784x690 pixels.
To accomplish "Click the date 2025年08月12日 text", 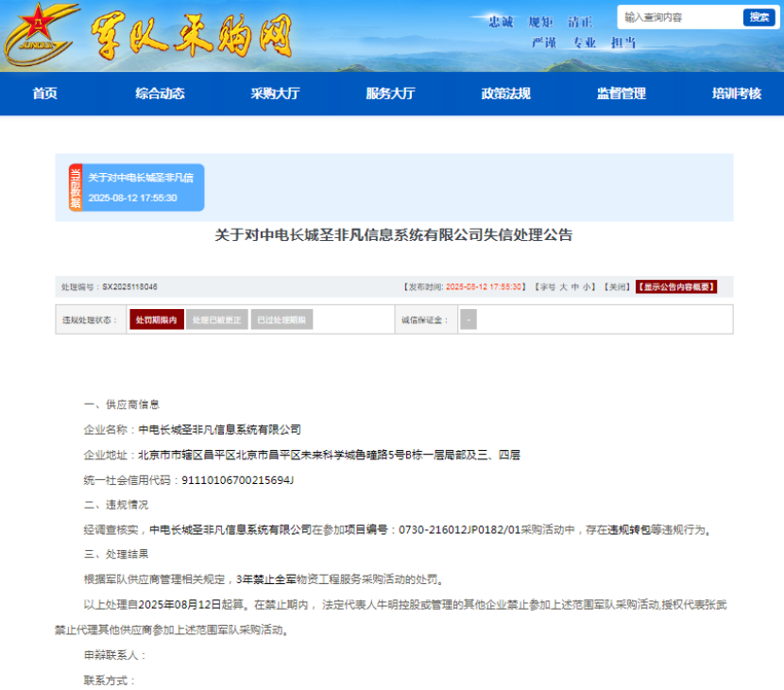I will (x=179, y=604).
